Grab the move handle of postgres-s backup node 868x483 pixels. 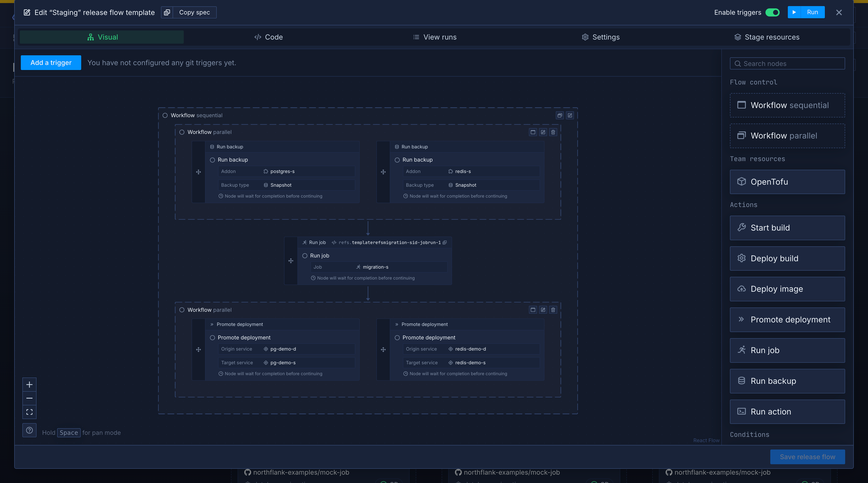(198, 172)
